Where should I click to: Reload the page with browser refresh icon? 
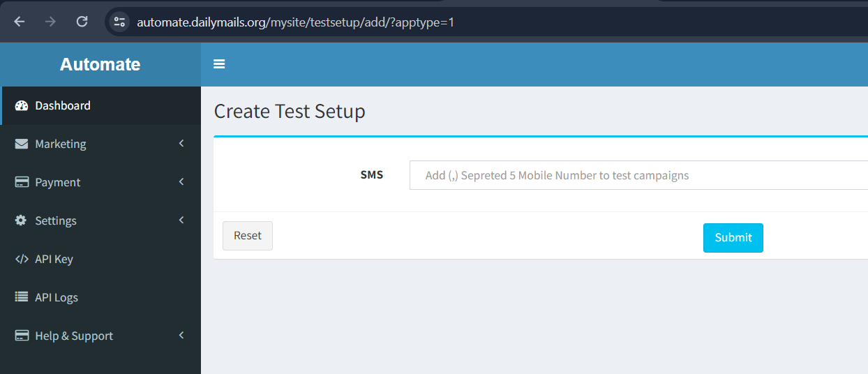(x=82, y=22)
